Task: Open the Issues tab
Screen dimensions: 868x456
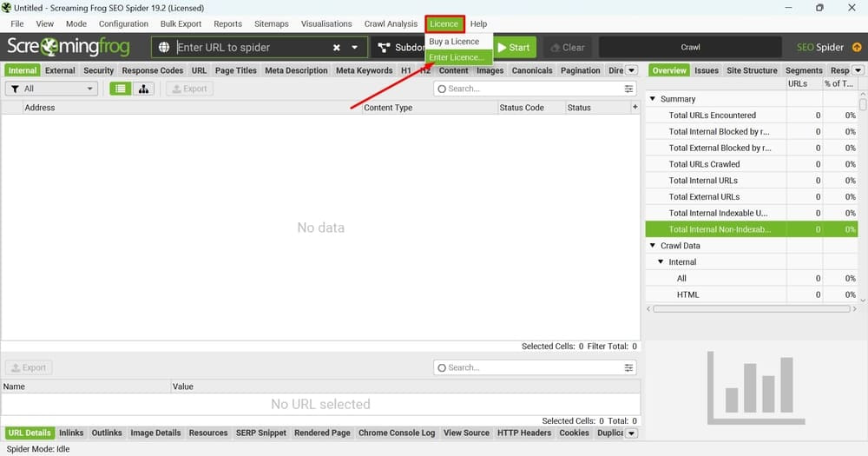Action: pyautogui.click(x=707, y=70)
